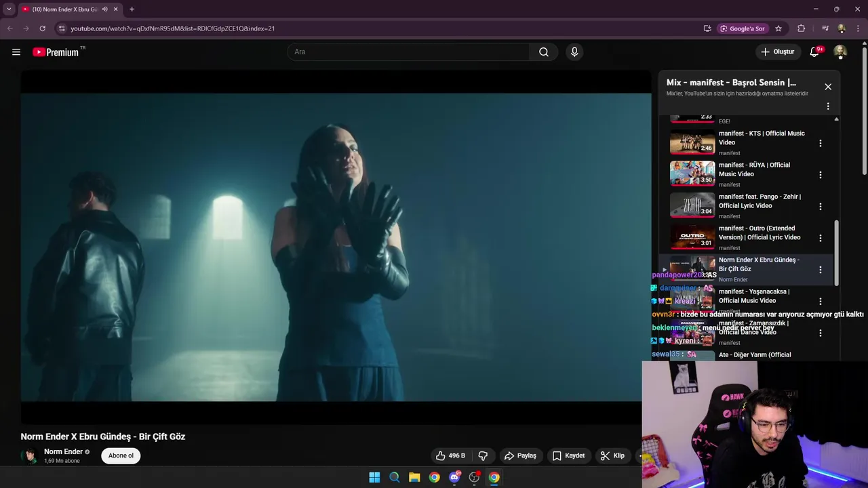Focus the Ara search field
The image size is (868, 488).
(408, 52)
